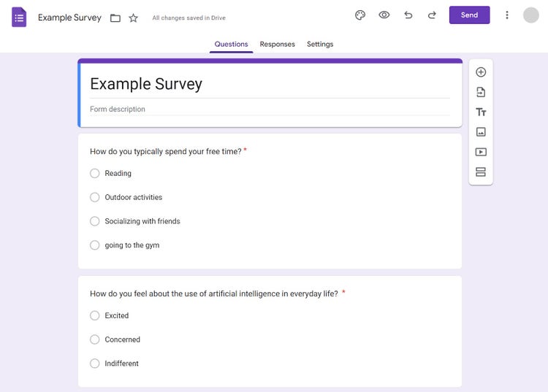Open the customize theme palette

pos(360,15)
